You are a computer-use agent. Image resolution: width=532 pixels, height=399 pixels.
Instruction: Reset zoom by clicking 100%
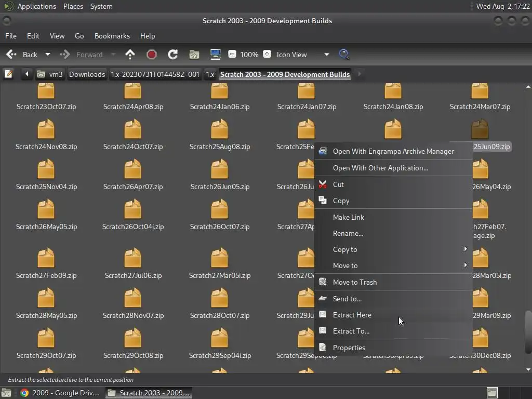(x=249, y=55)
